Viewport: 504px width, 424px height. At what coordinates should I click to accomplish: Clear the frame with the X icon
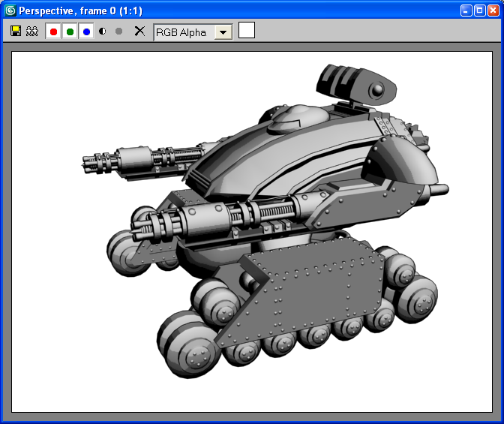point(139,32)
